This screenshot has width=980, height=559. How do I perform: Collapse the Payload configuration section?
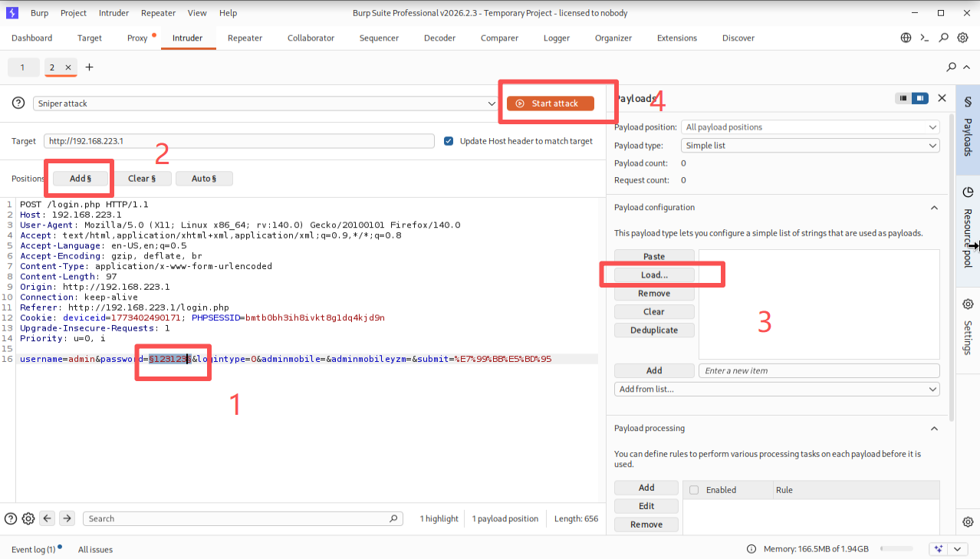[x=934, y=208]
